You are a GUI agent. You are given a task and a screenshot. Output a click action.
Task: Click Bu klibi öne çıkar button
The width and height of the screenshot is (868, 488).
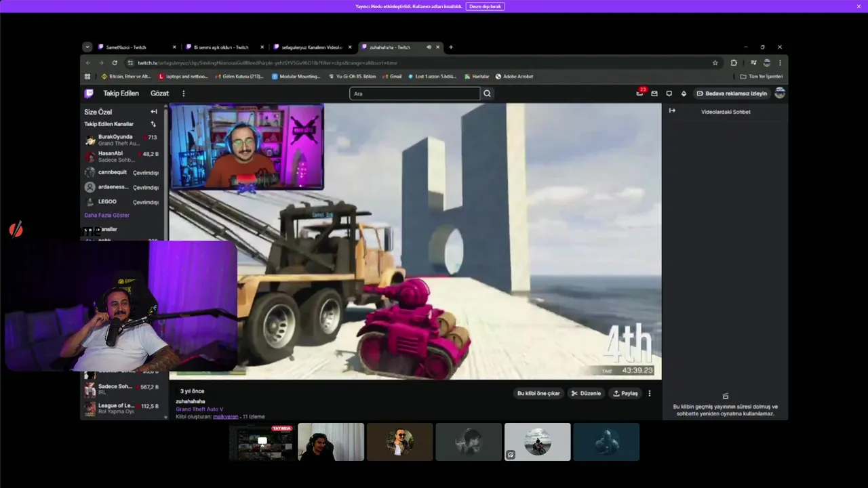(x=538, y=393)
